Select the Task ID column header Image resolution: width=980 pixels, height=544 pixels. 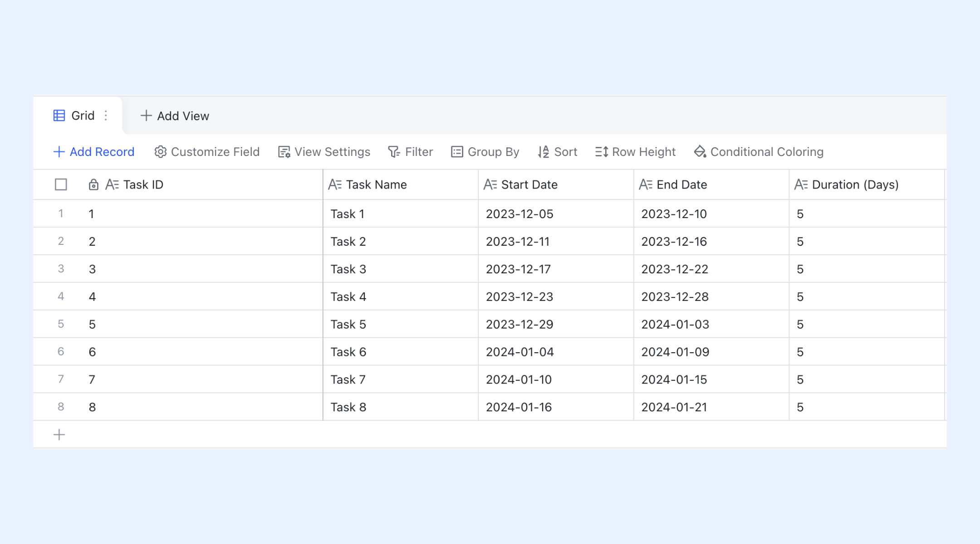click(x=202, y=185)
